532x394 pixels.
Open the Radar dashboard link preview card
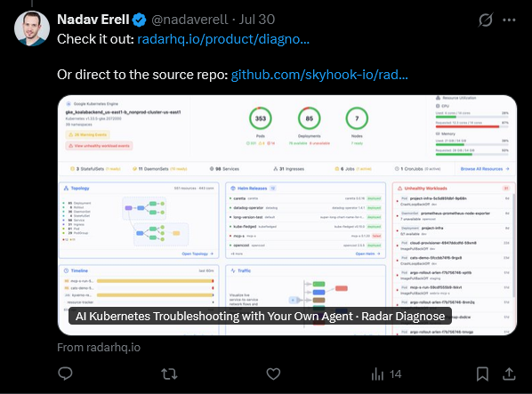[x=287, y=215]
